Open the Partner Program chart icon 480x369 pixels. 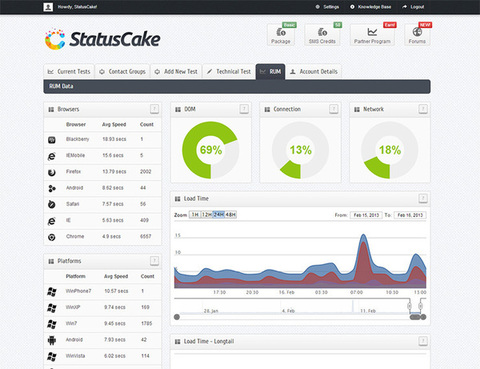[x=372, y=32]
